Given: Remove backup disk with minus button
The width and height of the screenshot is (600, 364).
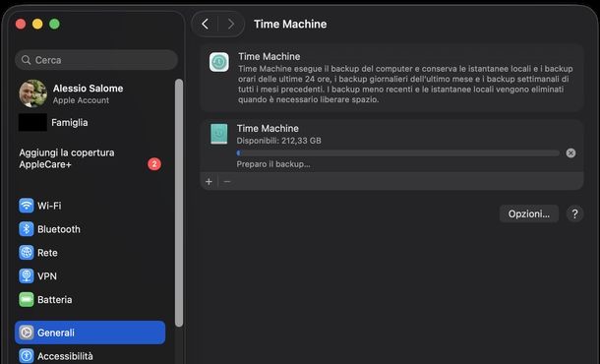Looking at the screenshot, I should pyautogui.click(x=227, y=181).
